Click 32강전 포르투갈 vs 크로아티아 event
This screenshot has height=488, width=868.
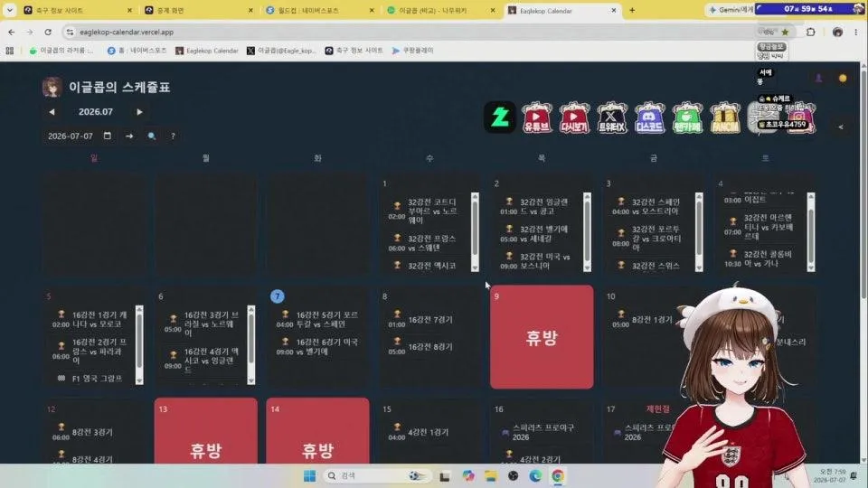[x=648, y=238]
